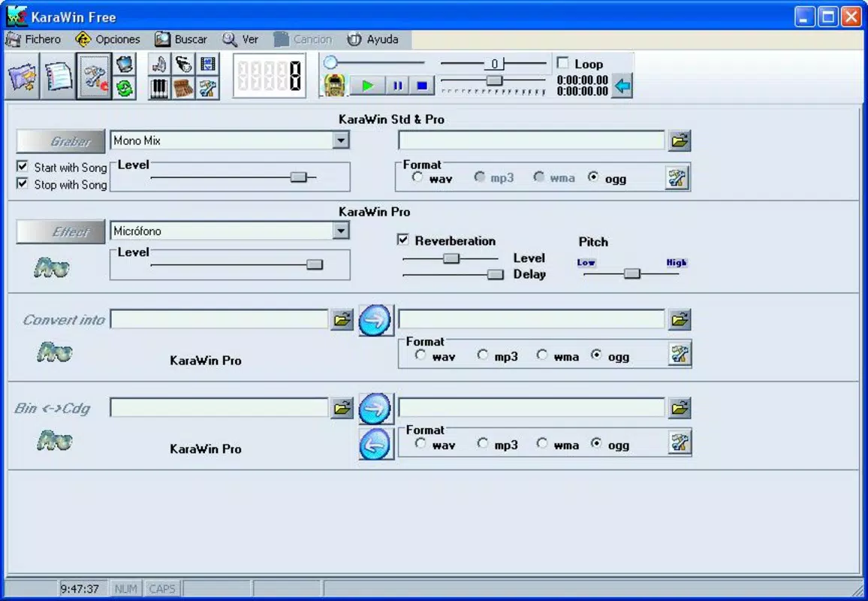Select mp3 format in Bin<->Cdg section
The width and height of the screenshot is (868, 601).
click(x=483, y=443)
